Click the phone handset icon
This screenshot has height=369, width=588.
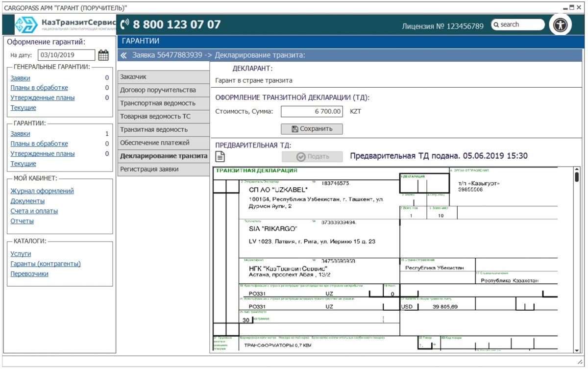click(124, 25)
